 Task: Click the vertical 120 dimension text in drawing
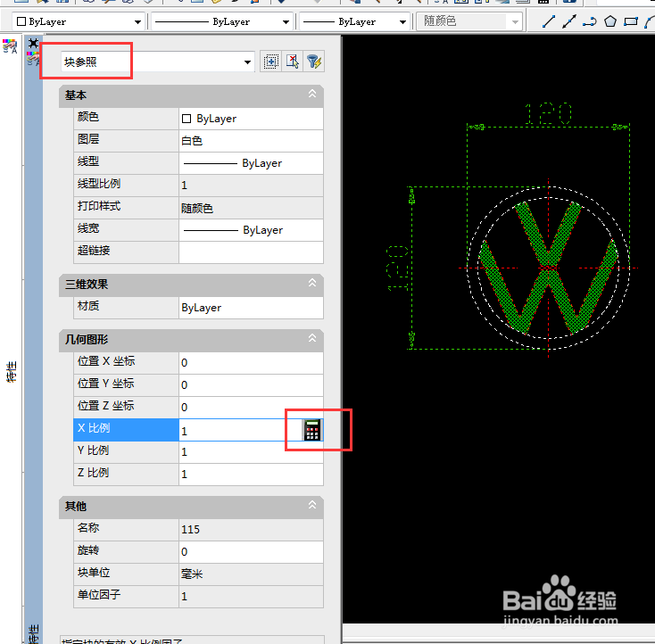(x=397, y=268)
